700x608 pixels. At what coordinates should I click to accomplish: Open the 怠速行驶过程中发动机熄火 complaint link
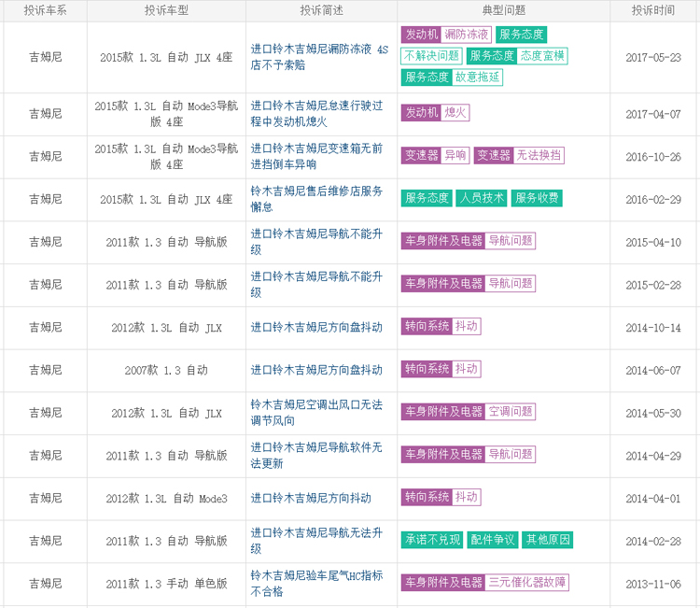316,113
